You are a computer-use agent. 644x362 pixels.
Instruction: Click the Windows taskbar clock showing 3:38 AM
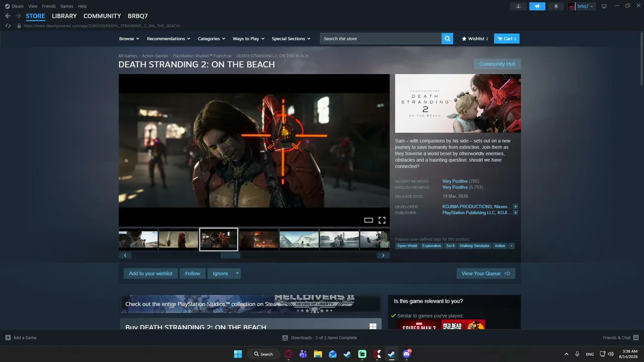[x=629, y=354]
